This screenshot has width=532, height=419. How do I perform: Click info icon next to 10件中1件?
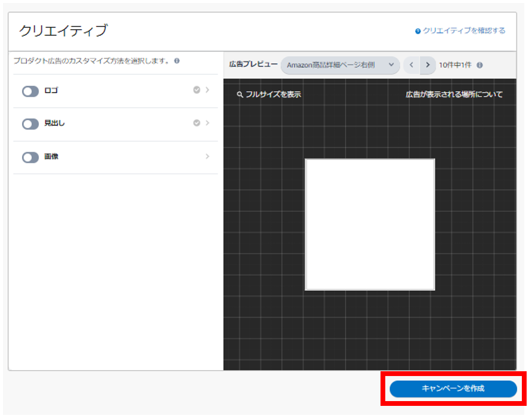[480, 65]
